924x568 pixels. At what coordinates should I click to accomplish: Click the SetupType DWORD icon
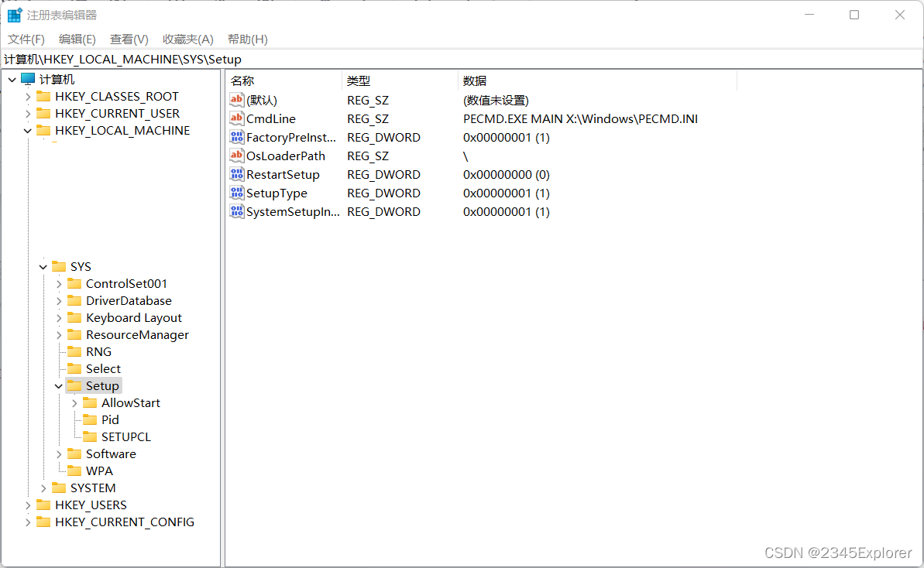click(x=237, y=193)
